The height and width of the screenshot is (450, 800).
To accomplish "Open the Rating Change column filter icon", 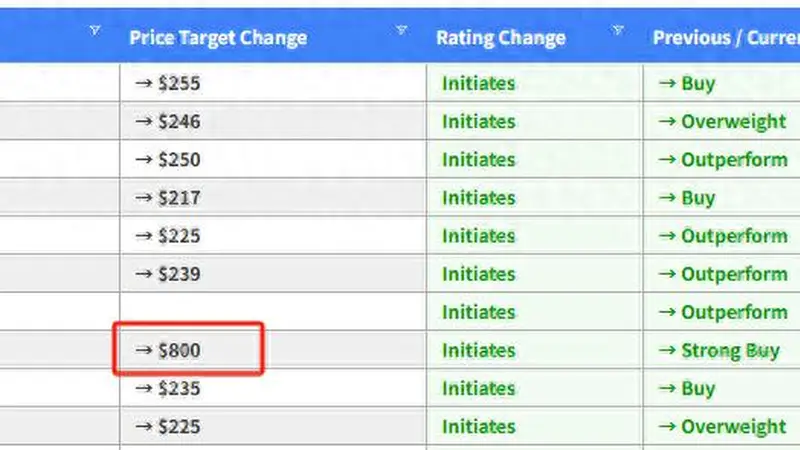I will (618, 30).
